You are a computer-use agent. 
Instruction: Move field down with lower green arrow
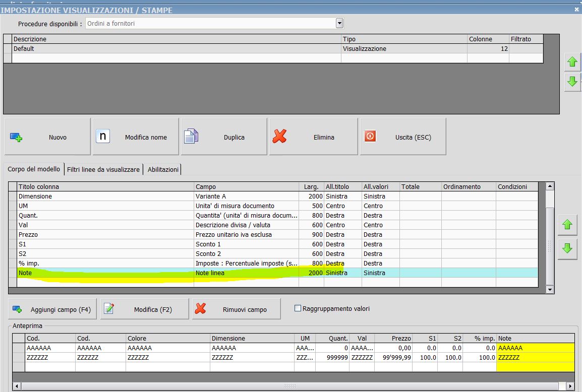pos(567,248)
